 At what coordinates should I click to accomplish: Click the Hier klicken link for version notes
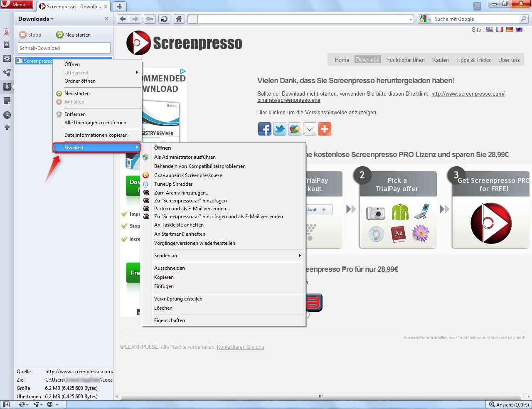(x=271, y=112)
